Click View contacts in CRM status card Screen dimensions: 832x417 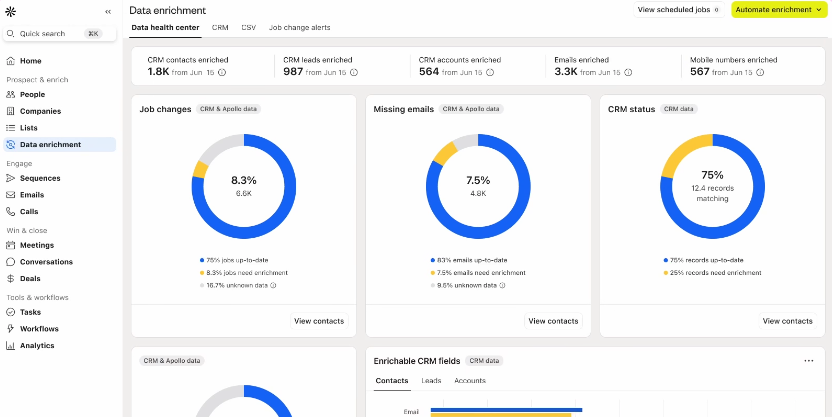pyautogui.click(x=787, y=321)
